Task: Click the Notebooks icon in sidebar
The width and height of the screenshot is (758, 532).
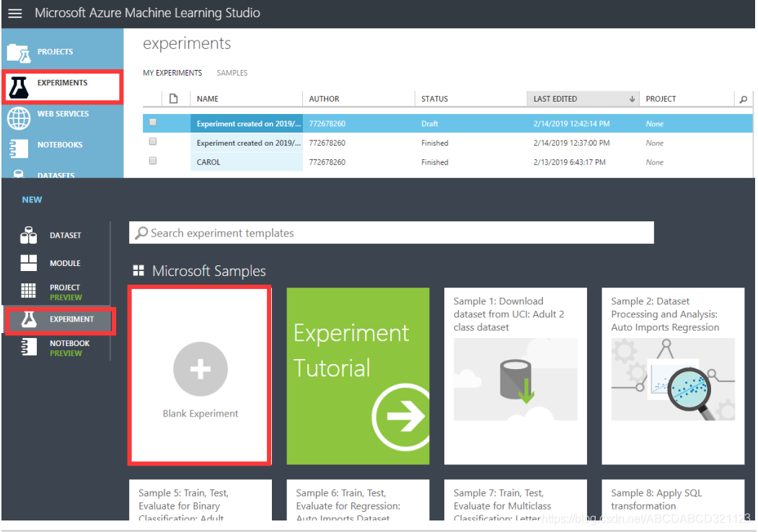Action: [x=19, y=148]
